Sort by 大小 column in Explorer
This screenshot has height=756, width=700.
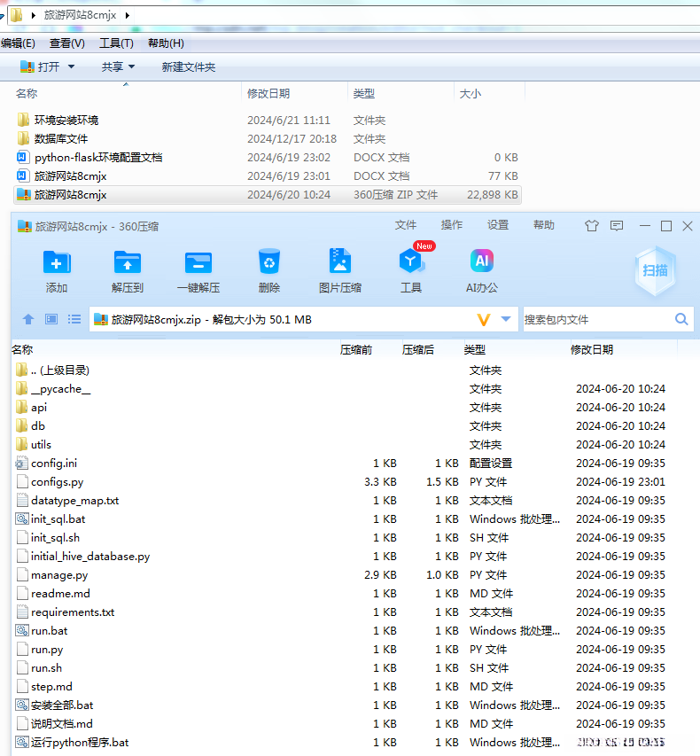pyautogui.click(x=470, y=94)
